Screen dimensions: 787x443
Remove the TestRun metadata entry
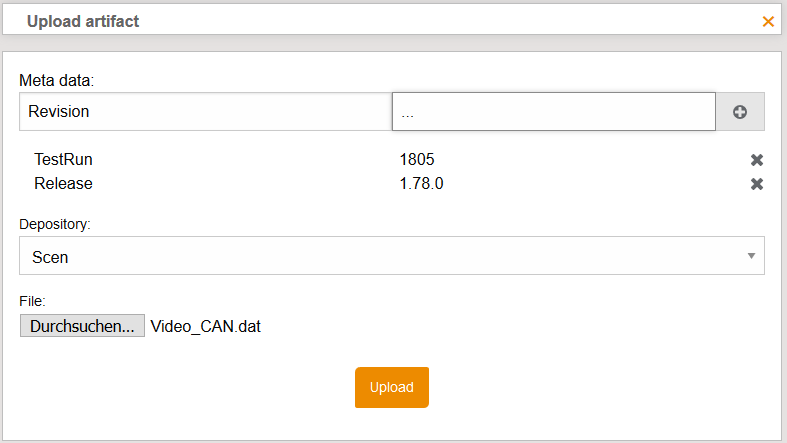click(x=757, y=160)
